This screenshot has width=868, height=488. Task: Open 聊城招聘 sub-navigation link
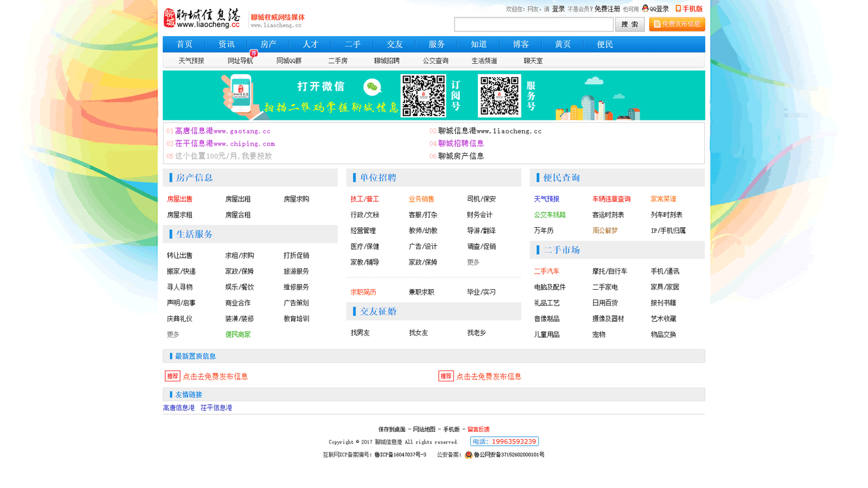386,61
